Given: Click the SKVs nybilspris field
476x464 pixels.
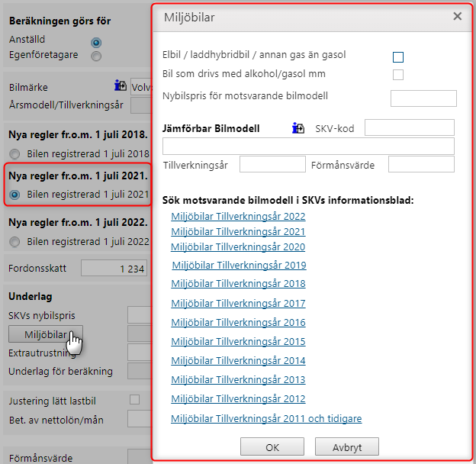Looking at the screenshot, I should pyautogui.click(x=140, y=315).
